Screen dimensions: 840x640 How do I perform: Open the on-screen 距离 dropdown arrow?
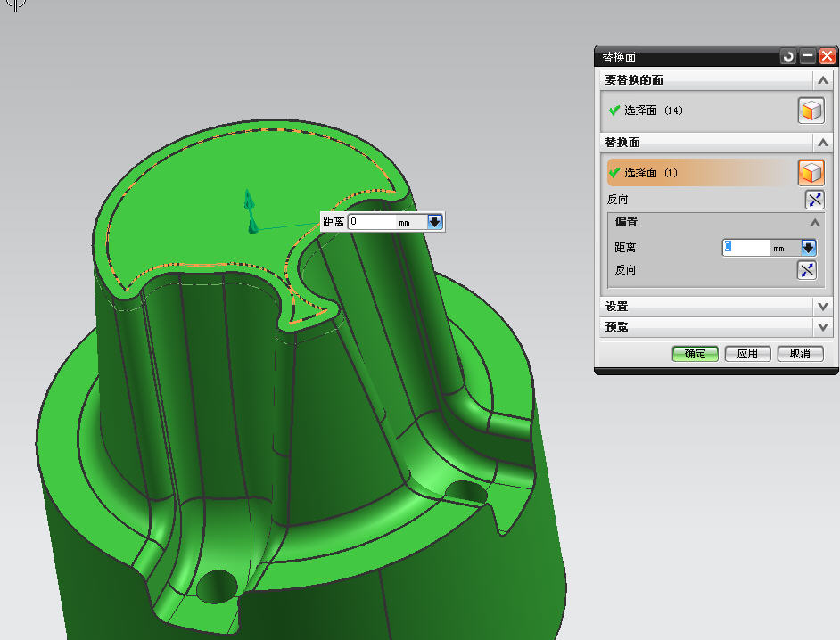click(x=434, y=222)
